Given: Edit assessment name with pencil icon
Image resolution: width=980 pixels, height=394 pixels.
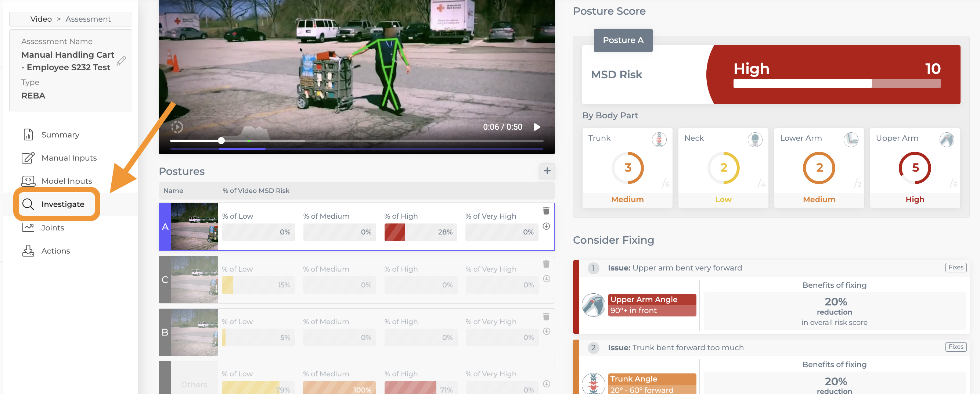Looking at the screenshot, I should point(121,61).
